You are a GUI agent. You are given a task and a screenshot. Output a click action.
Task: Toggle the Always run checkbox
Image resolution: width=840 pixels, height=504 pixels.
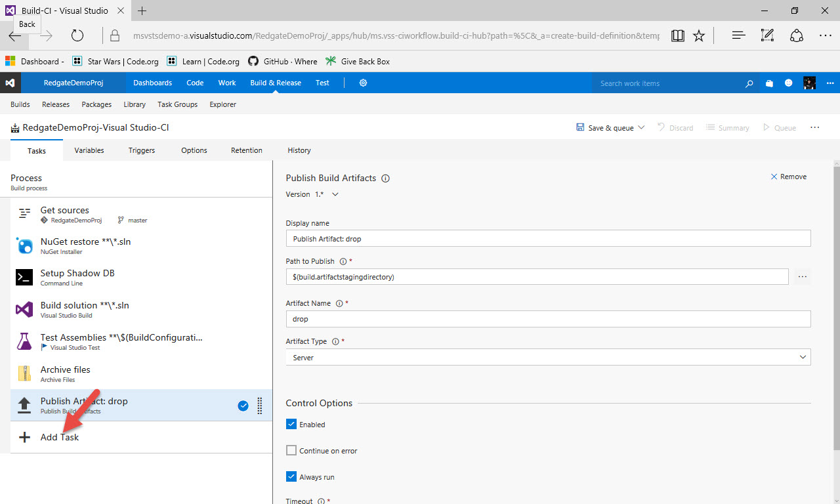tap(291, 477)
